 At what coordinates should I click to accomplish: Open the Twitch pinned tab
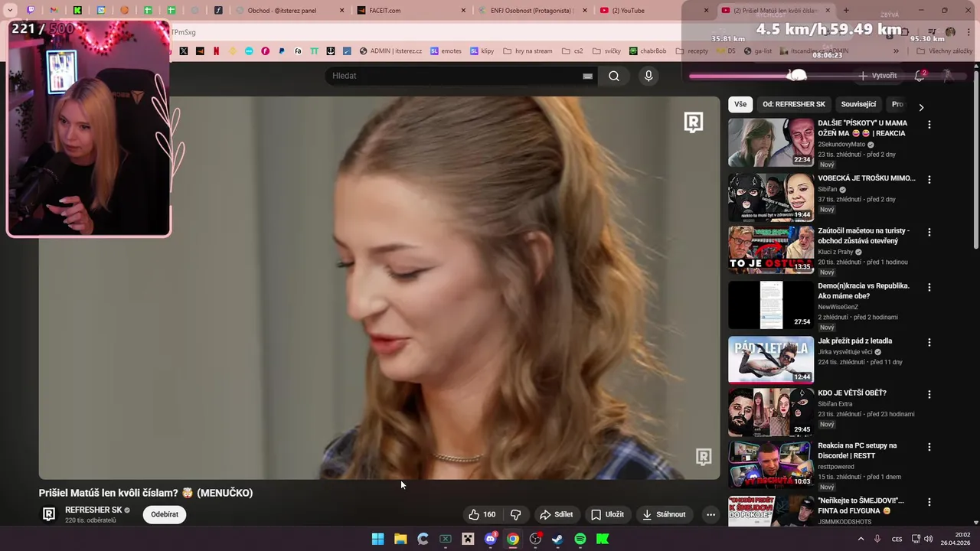click(x=31, y=11)
